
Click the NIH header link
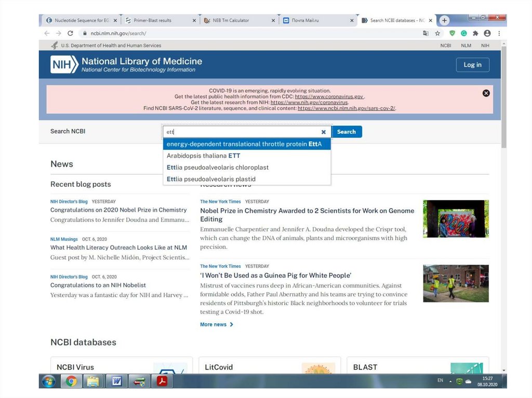[x=485, y=46]
